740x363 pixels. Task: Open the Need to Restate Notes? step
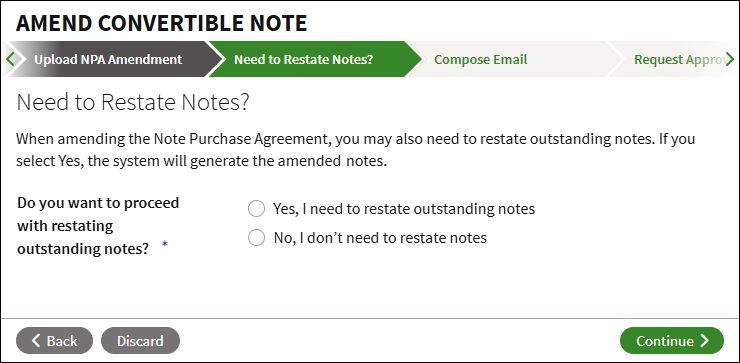pos(303,59)
